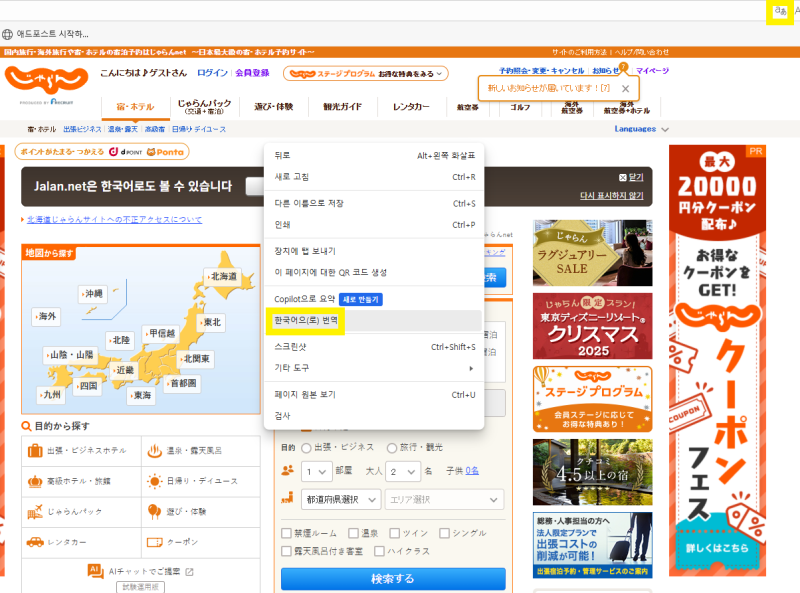Open the 遊び・体験 tab
The height and width of the screenshot is (593, 800).
(x=273, y=107)
